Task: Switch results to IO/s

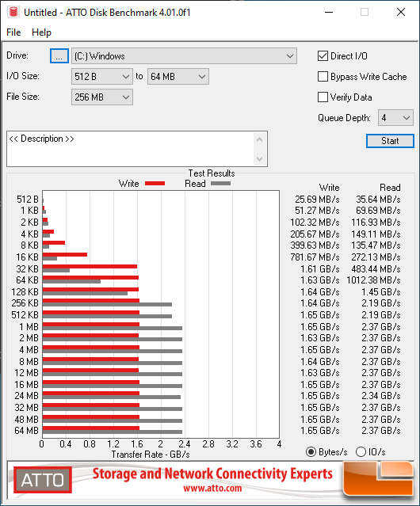Action: 361,452
